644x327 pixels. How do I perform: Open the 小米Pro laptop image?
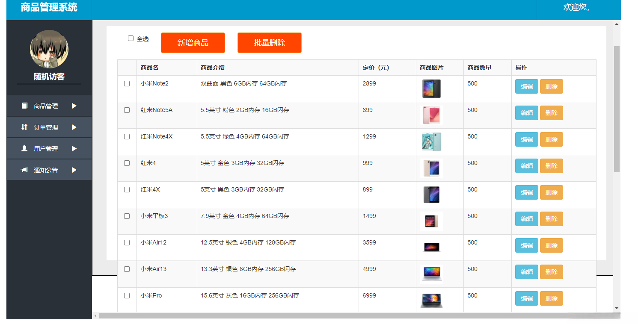coord(431,300)
